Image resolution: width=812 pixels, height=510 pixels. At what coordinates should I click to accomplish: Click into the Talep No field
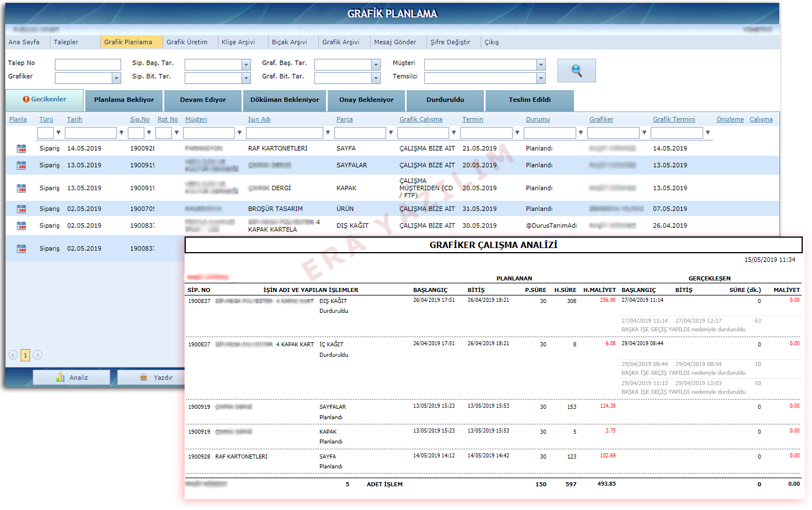pyautogui.click(x=87, y=65)
